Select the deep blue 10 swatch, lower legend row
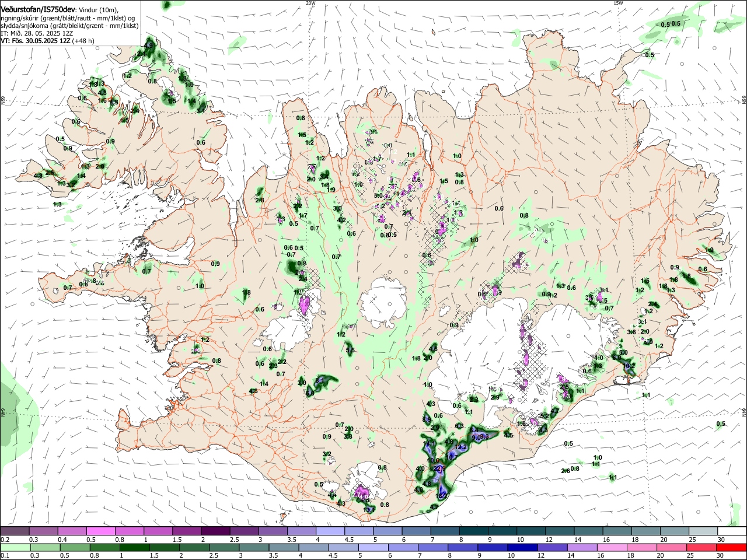This screenshot has height=560, width=747. 522,548
